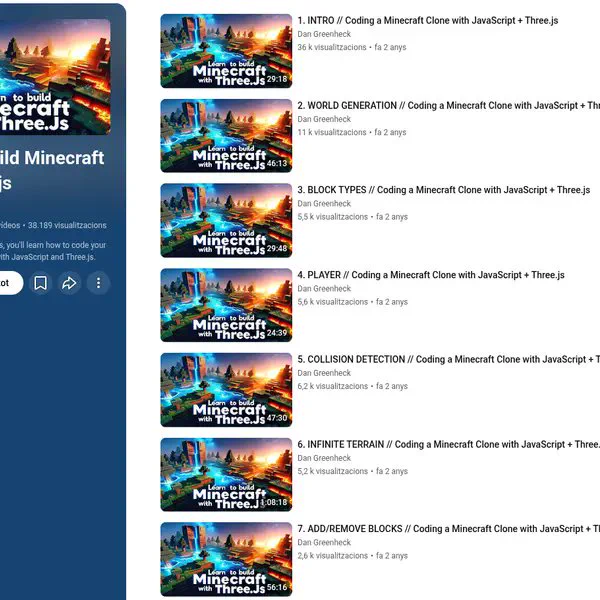Open title link '7. ADD/REMOVE BLOCKS'
The image size is (600, 600).
(x=449, y=529)
